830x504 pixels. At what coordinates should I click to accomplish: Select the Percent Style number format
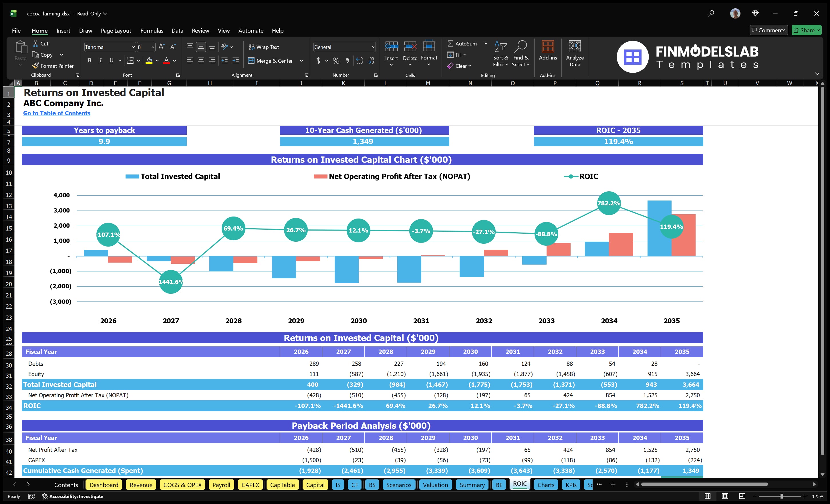335,61
